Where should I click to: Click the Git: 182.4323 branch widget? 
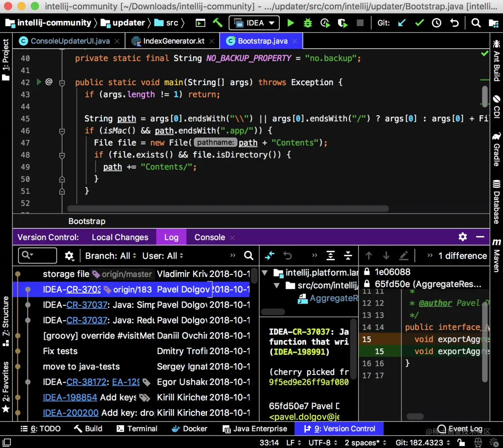(x=423, y=442)
